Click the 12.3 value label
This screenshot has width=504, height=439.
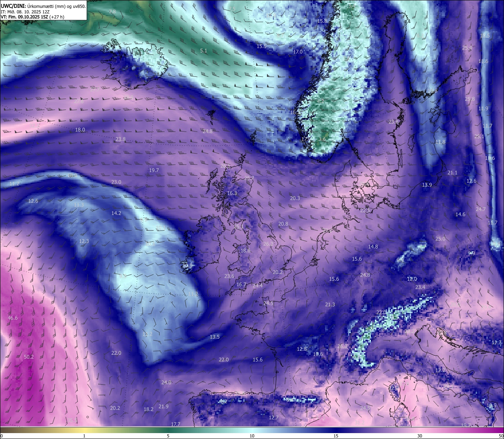[x=84, y=241]
